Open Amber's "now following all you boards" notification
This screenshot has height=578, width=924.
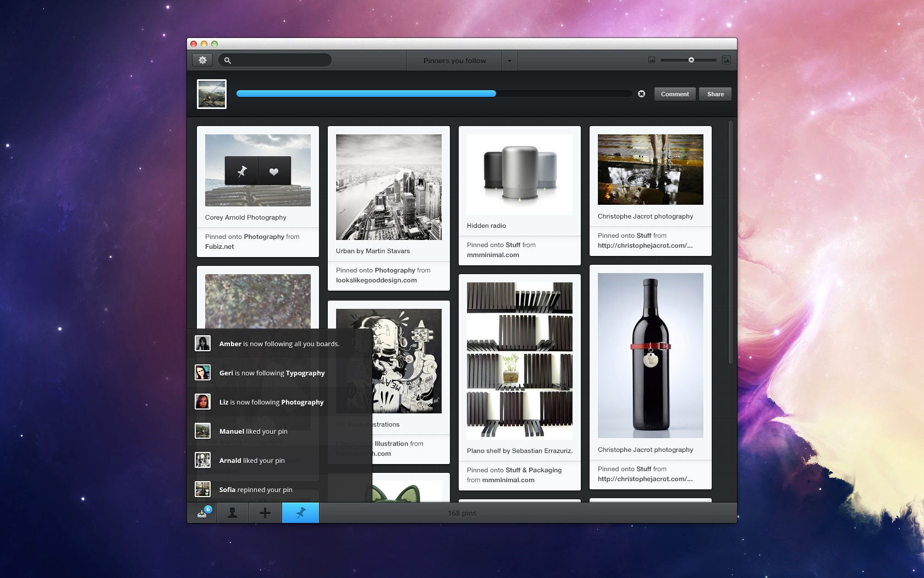[279, 343]
